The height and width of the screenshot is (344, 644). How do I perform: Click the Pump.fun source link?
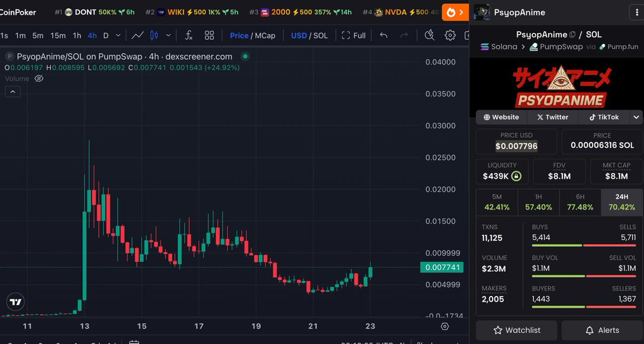click(x=619, y=47)
